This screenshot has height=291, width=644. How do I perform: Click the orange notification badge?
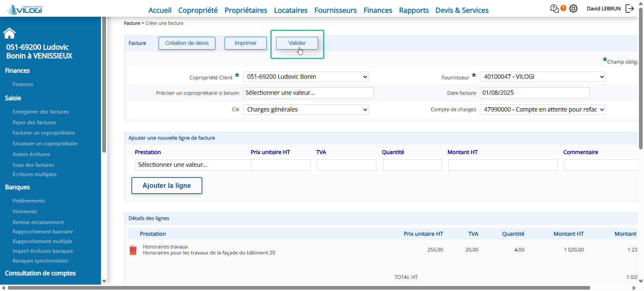(x=563, y=8)
